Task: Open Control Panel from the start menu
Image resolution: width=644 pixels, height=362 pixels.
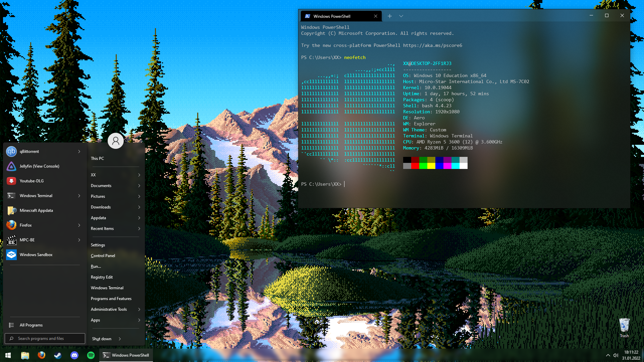Action: [103, 256]
